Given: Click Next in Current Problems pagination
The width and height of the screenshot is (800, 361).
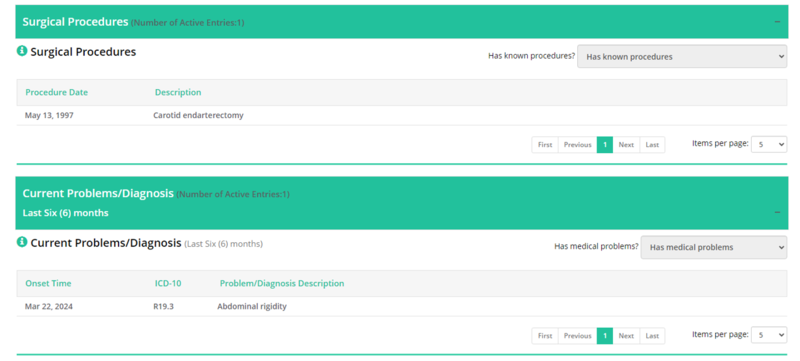Looking at the screenshot, I should (626, 336).
